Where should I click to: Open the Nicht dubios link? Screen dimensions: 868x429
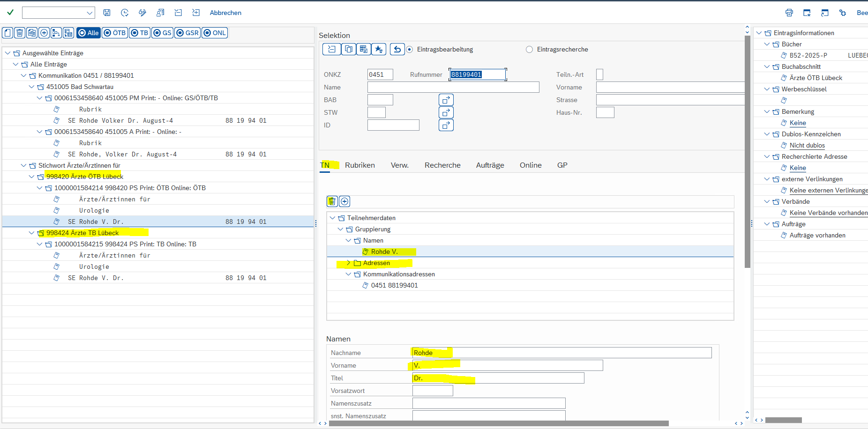(807, 145)
